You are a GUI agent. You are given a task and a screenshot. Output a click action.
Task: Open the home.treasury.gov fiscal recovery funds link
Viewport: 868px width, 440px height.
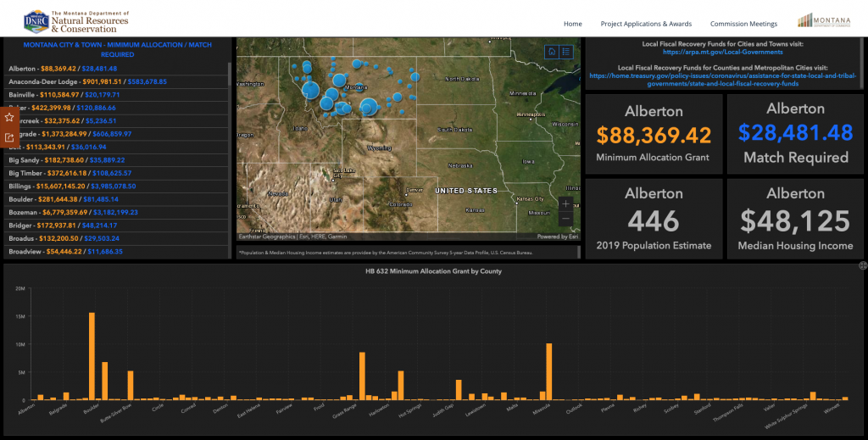(x=722, y=80)
